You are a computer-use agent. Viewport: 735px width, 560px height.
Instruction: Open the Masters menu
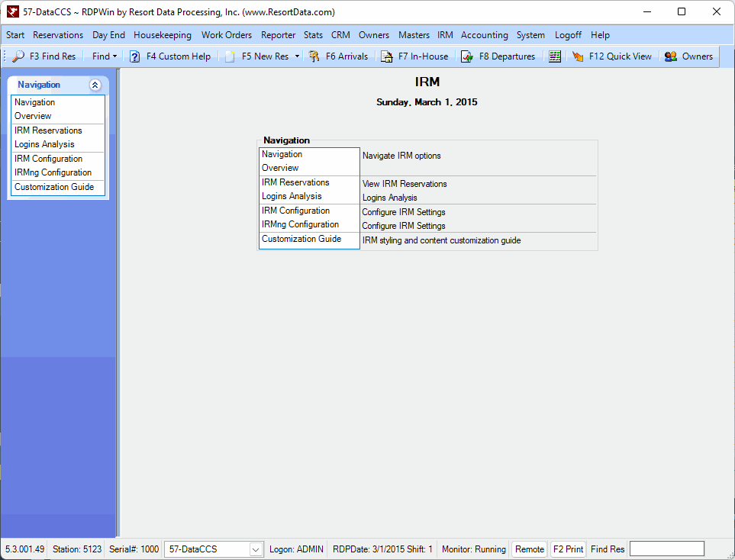pos(414,35)
